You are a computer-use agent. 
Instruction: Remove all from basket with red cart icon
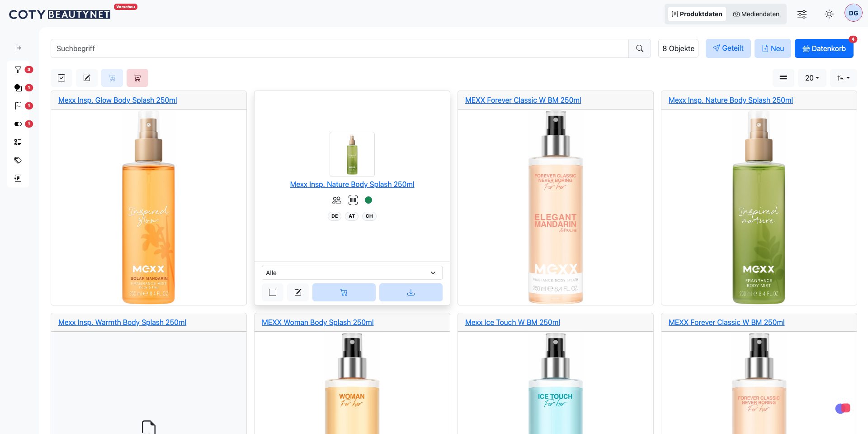(x=137, y=78)
